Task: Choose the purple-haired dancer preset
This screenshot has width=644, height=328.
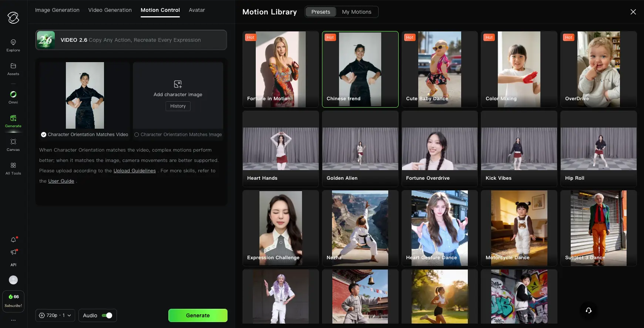Action: tap(281, 297)
